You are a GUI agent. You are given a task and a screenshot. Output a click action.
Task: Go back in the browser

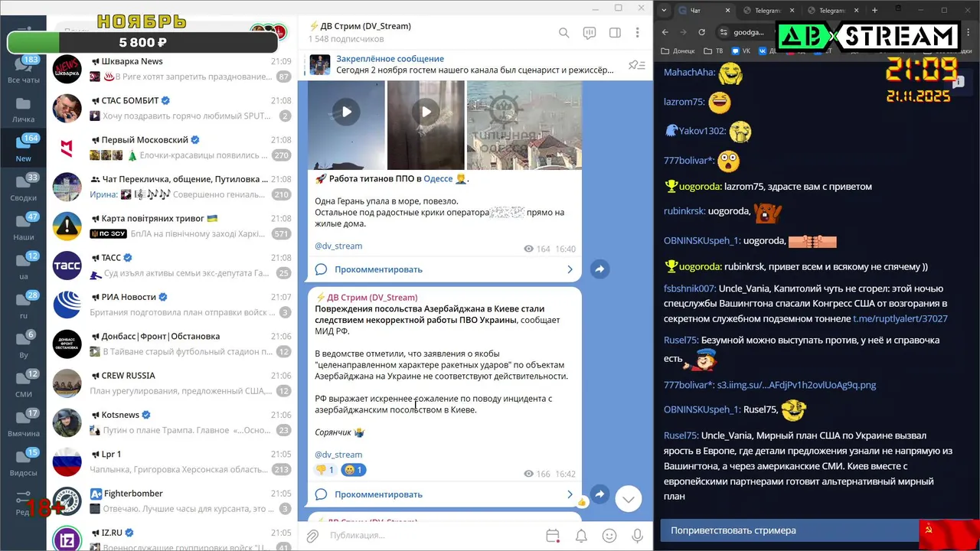665,32
